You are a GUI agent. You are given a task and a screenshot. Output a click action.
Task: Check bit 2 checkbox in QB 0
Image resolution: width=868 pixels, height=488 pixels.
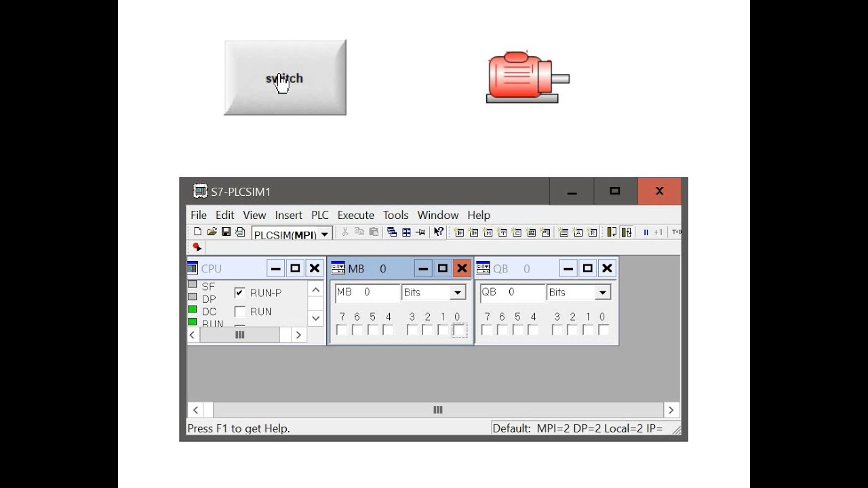pos(572,330)
